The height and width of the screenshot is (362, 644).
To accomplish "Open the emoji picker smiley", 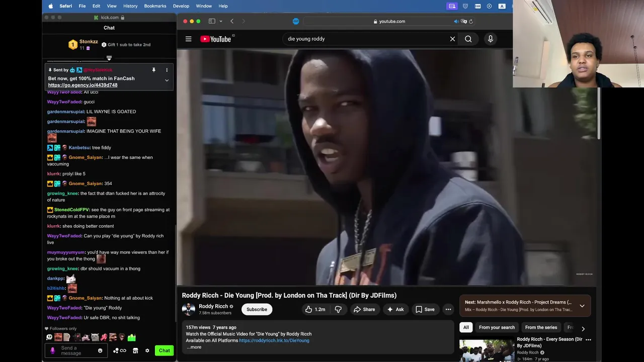I will coord(100,350).
